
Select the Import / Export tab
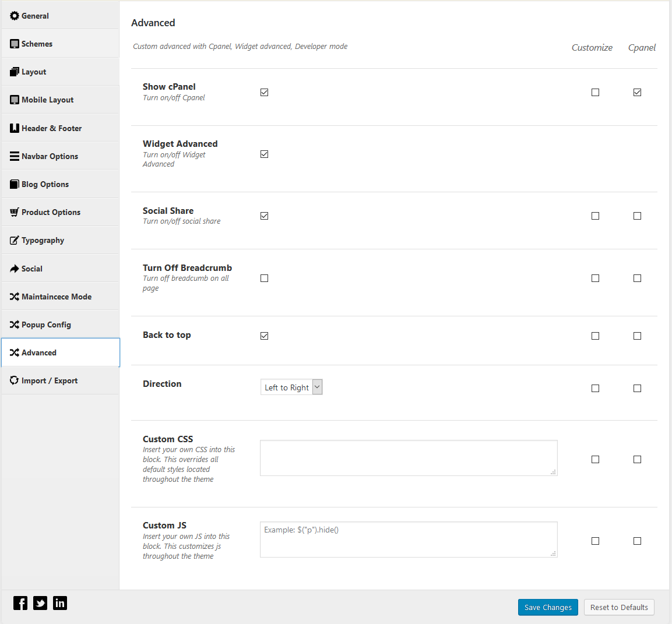61,380
